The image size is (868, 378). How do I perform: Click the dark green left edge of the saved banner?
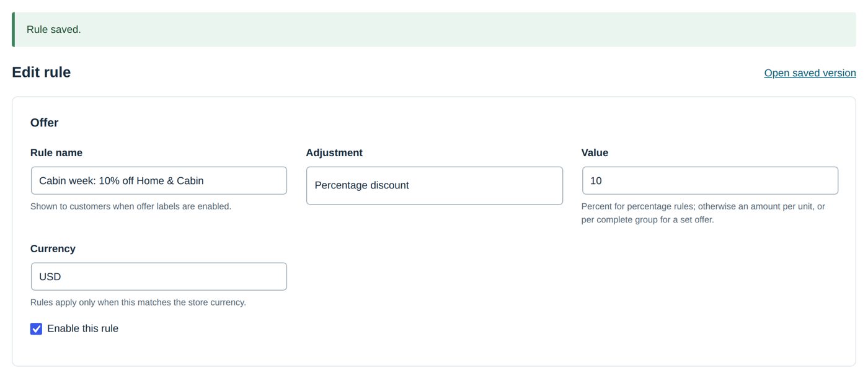click(x=13, y=30)
